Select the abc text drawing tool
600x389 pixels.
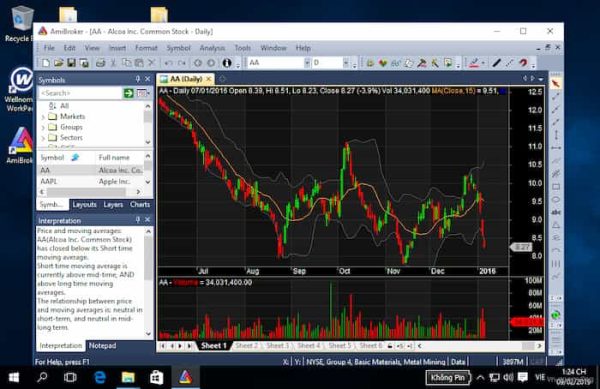tap(556, 212)
